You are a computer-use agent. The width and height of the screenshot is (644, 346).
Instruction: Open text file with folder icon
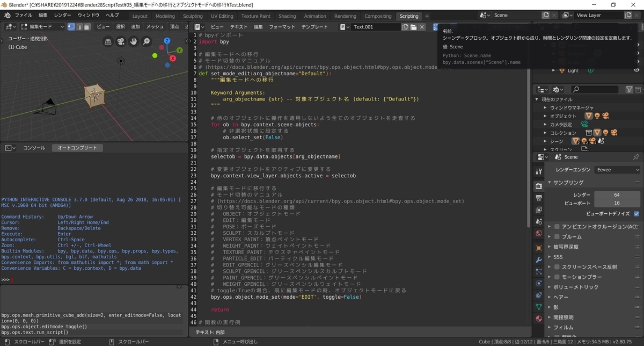414,27
